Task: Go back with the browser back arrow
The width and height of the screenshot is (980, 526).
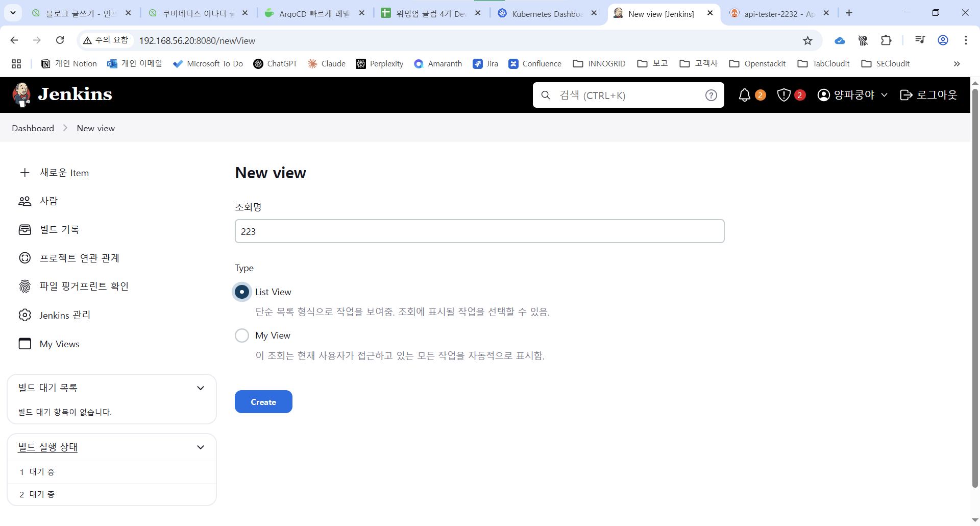Action: click(x=14, y=40)
